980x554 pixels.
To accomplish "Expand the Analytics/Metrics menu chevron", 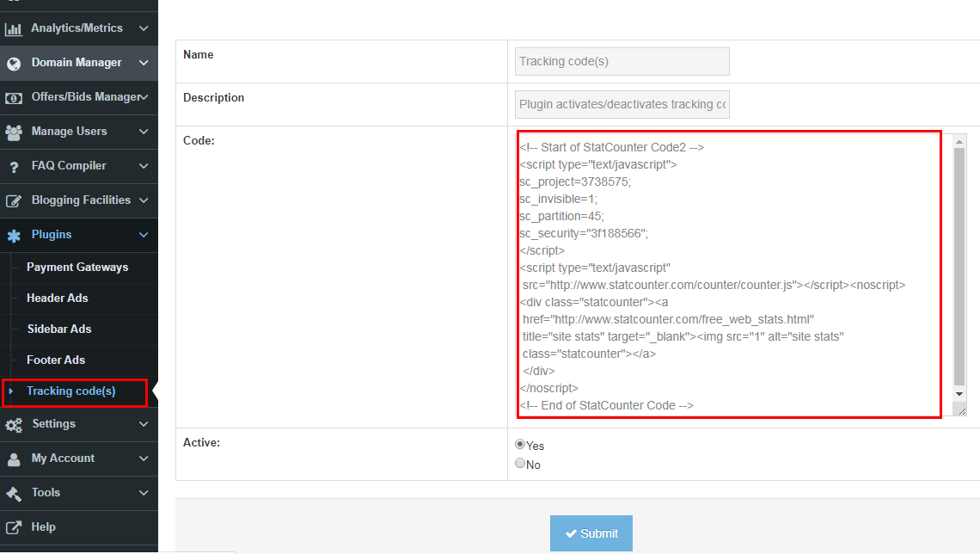I will coord(144,28).
